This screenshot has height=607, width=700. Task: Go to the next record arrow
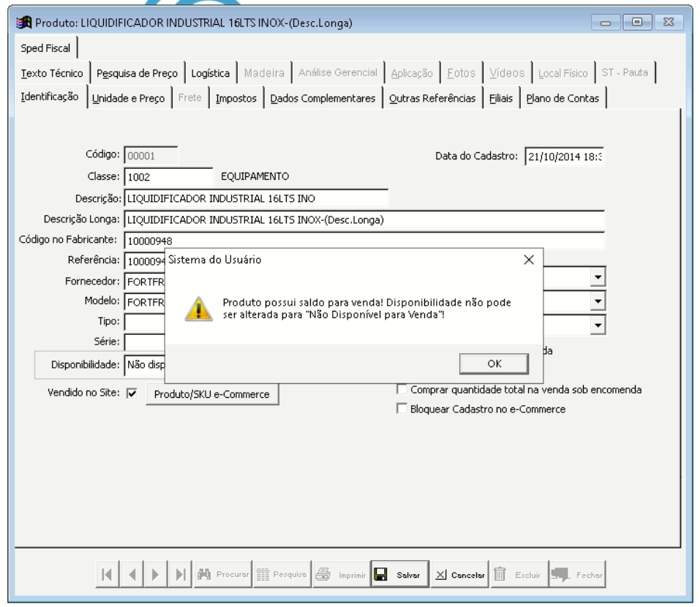[x=155, y=574]
